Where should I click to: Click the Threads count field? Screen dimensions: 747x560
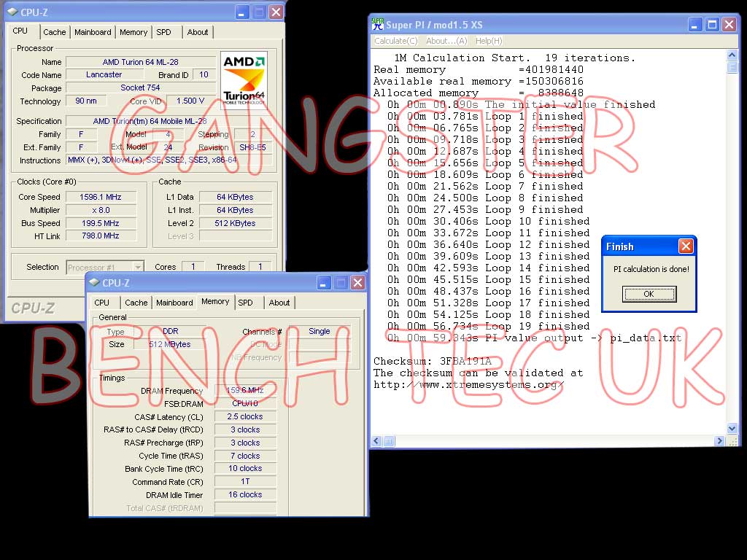click(x=260, y=267)
